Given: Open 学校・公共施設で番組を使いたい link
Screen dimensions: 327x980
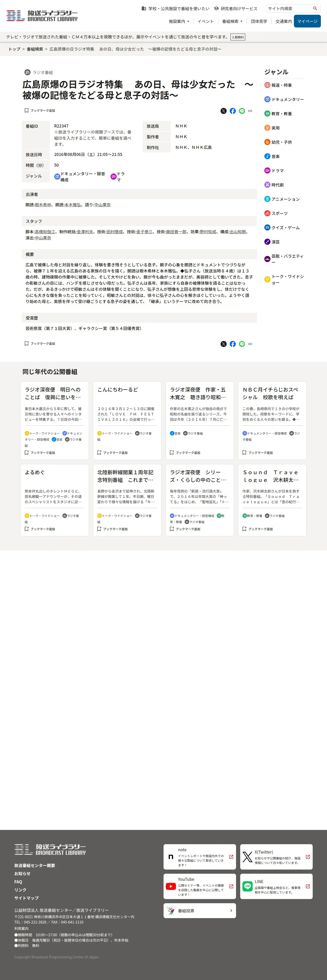Looking at the screenshot, I should (x=175, y=8).
